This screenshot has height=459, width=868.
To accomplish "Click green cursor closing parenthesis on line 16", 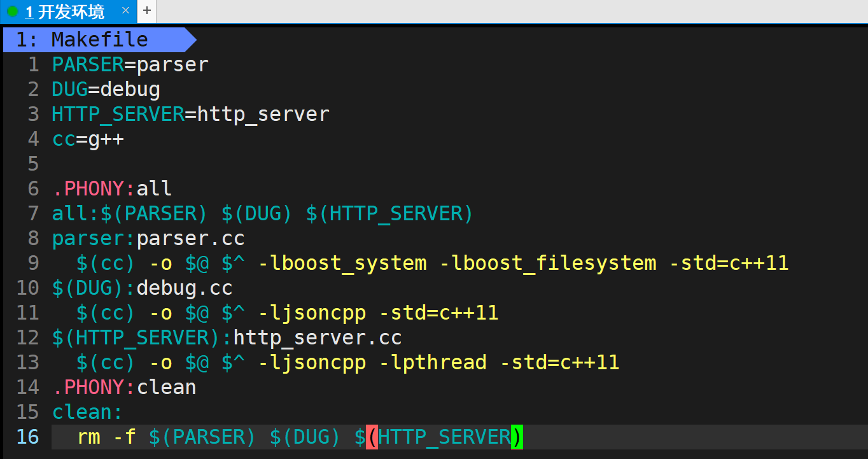I will pos(517,437).
